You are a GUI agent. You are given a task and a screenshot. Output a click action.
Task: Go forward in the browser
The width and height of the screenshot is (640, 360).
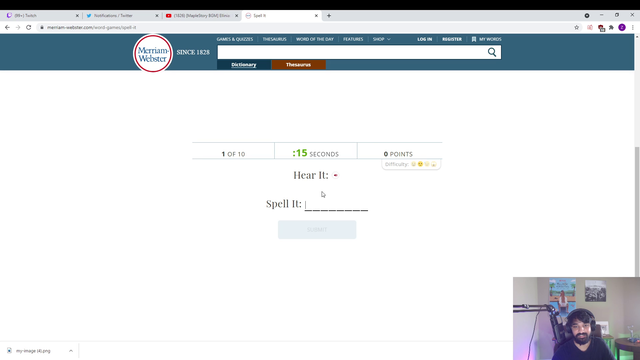coord(18,27)
